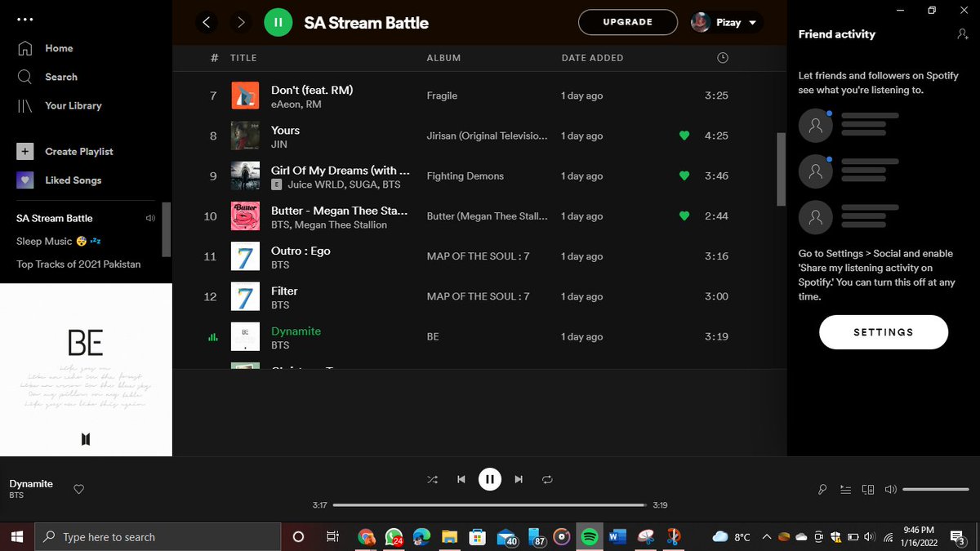980x551 pixels.
Task: Open the eAeon, RM artist link
Action: click(x=296, y=104)
